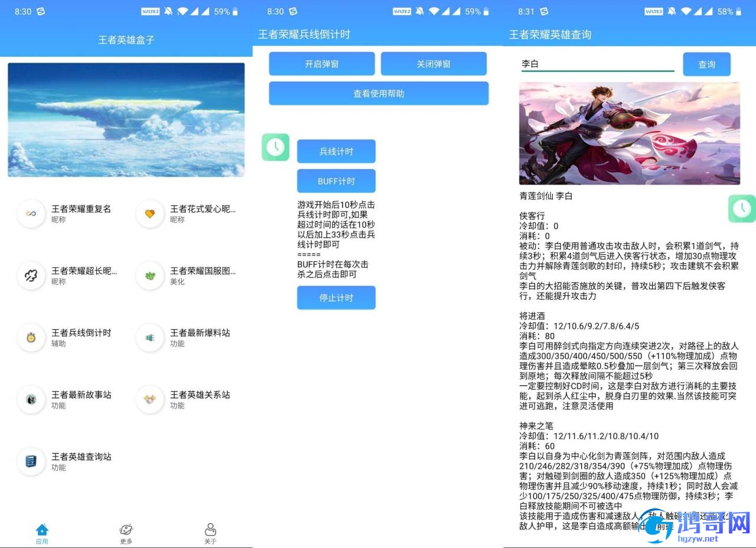Tap the BUFF计时 button
Screen dimensions: 756x548
pos(336,181)
